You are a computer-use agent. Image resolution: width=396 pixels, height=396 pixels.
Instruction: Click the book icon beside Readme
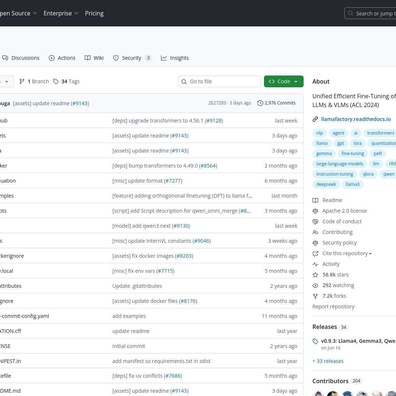click(x=315, y=200)
